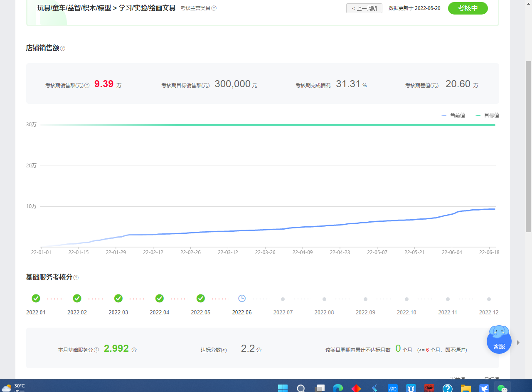Launch Microsoft Edge from taskbar
532x392 pixels.
coord(338,388)
